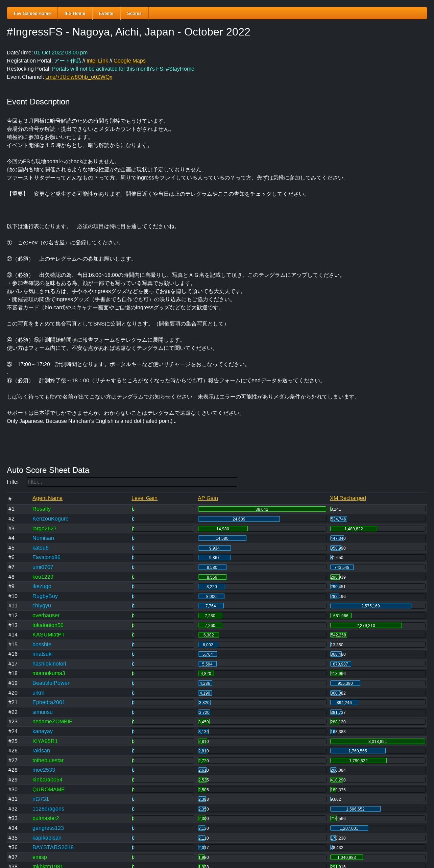Screen dimensions: 434x868
Task: Sort table by Level Gain column
Action: point(144,498)
